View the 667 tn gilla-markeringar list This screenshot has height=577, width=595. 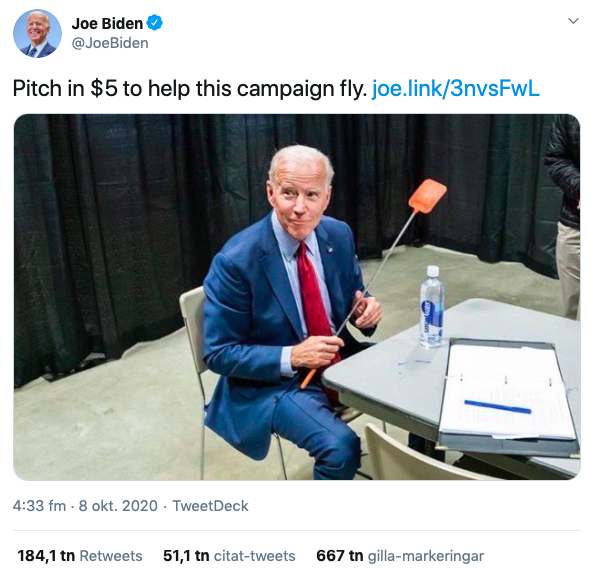(400, 556)
